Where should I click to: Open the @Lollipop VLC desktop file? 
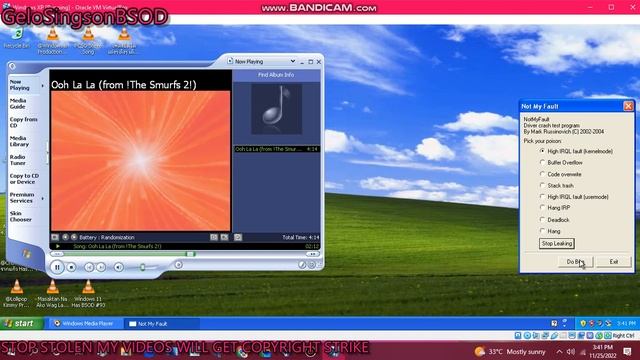17,294
